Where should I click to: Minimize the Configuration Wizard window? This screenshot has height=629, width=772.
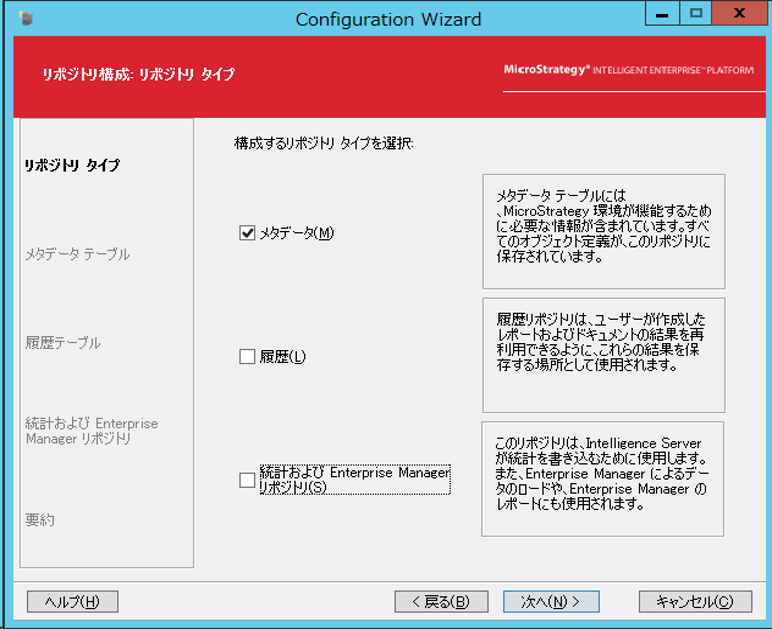662,13
